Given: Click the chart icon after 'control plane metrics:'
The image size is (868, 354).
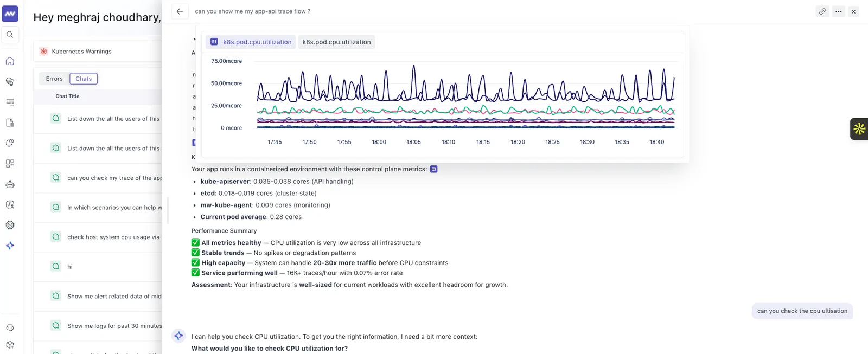Looking at the screenshot, I should pyautogui.click(x=433, y=169).
